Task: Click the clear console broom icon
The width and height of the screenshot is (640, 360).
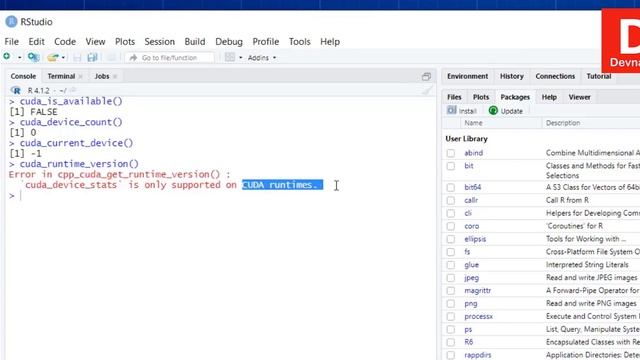Action: [x=427, y=90]
